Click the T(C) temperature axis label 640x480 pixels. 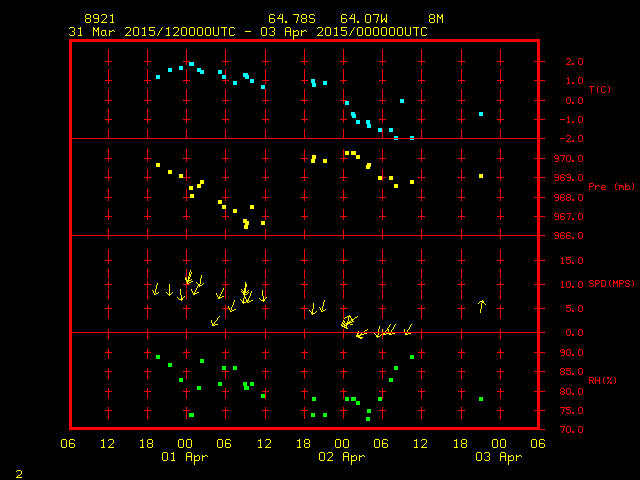pos(599,90)
